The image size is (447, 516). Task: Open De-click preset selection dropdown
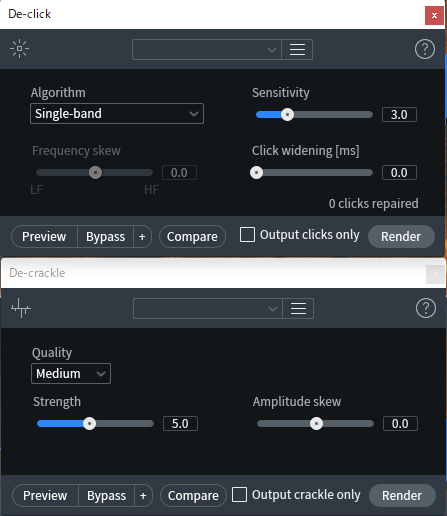point(207,49)
